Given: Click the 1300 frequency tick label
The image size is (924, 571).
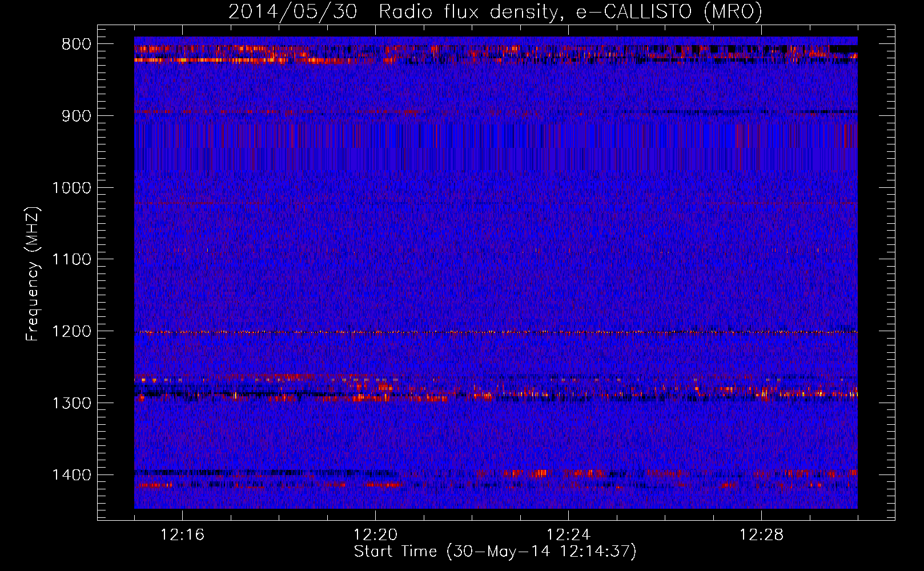Looking at the screenshot, I should (x=71, y=403).
